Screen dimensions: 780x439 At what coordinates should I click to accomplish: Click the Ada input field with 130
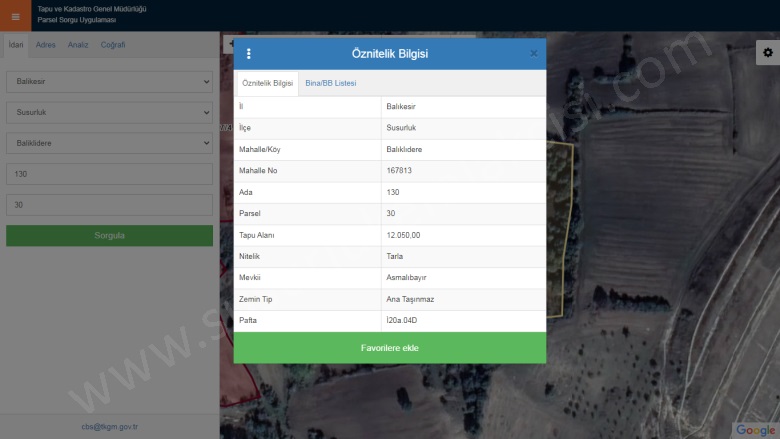pos(109,174)
